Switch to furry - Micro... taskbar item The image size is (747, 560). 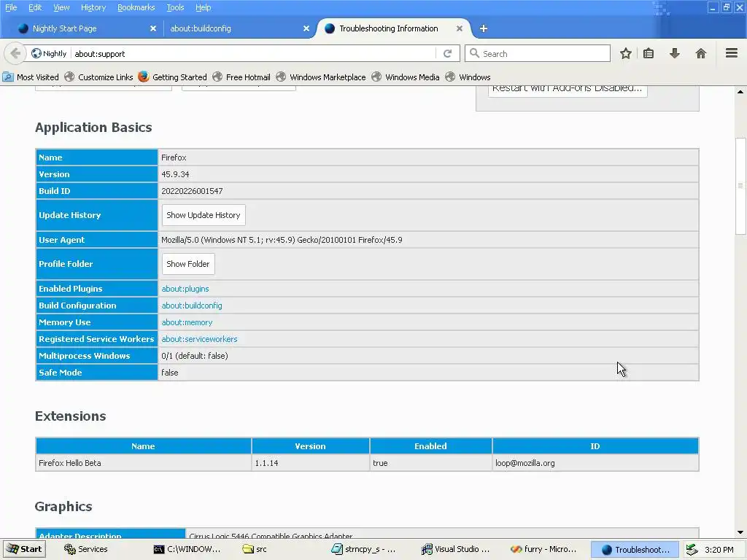pos(543,549)
